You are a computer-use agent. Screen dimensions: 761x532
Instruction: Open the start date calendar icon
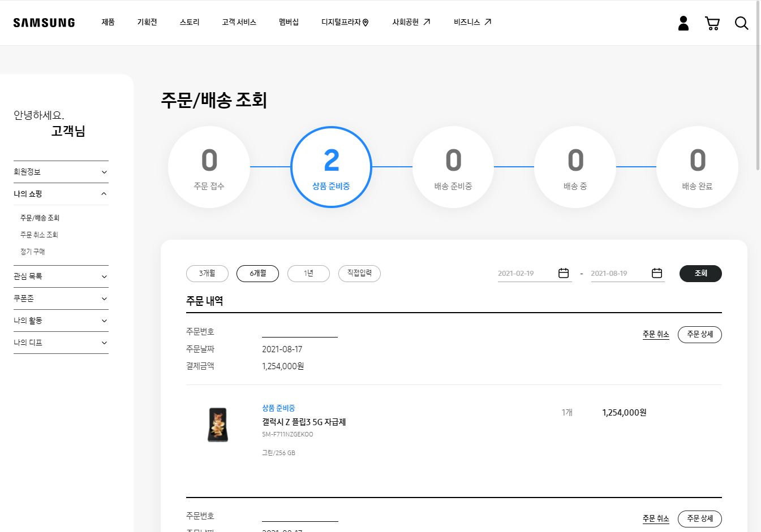click(x=564, y=273)
